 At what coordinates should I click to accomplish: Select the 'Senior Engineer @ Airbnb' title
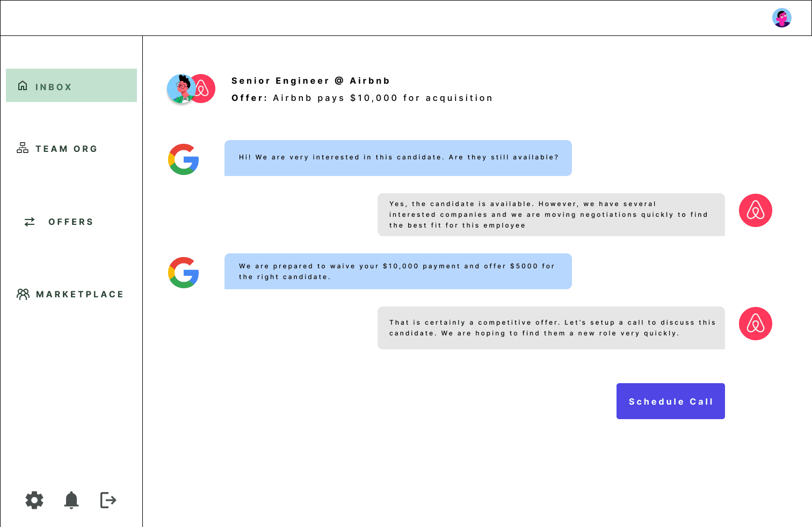[x=311, y=80]
